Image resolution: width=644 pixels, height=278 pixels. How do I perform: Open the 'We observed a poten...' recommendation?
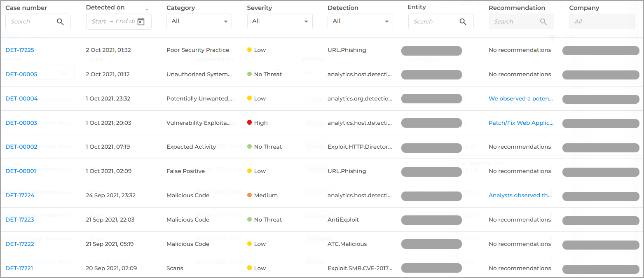click(x=520, y=98)
